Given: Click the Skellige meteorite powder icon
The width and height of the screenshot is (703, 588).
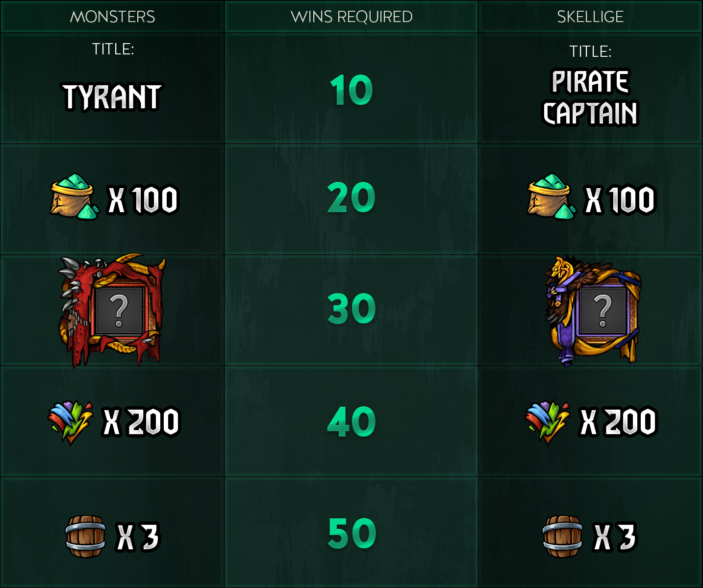Looking at the screenshot, I should tap(548, 422).
